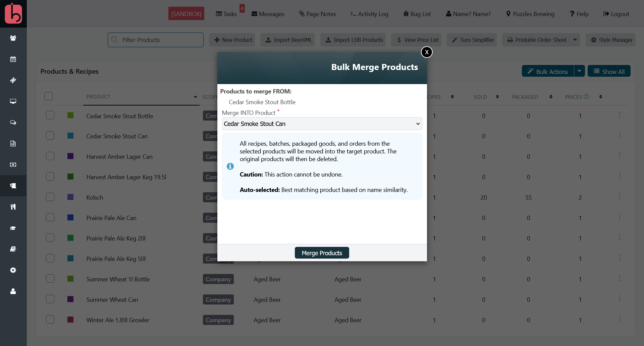Click the prices help question icon
The height and width of the screenshot is (346, 644).
point(586,96)
